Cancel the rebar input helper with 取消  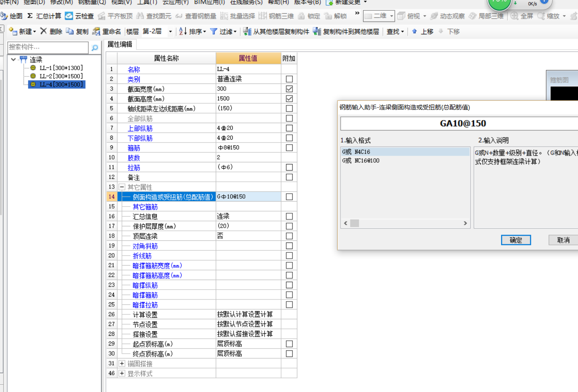coord(563,240)
